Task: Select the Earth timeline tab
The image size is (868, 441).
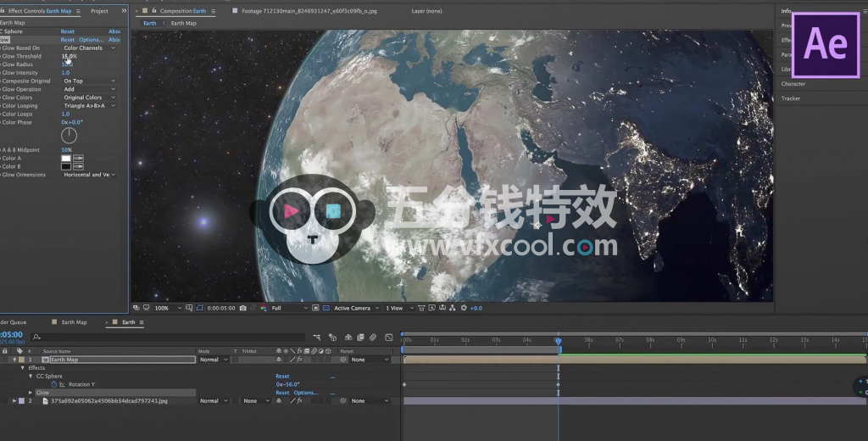Action: 129,322
